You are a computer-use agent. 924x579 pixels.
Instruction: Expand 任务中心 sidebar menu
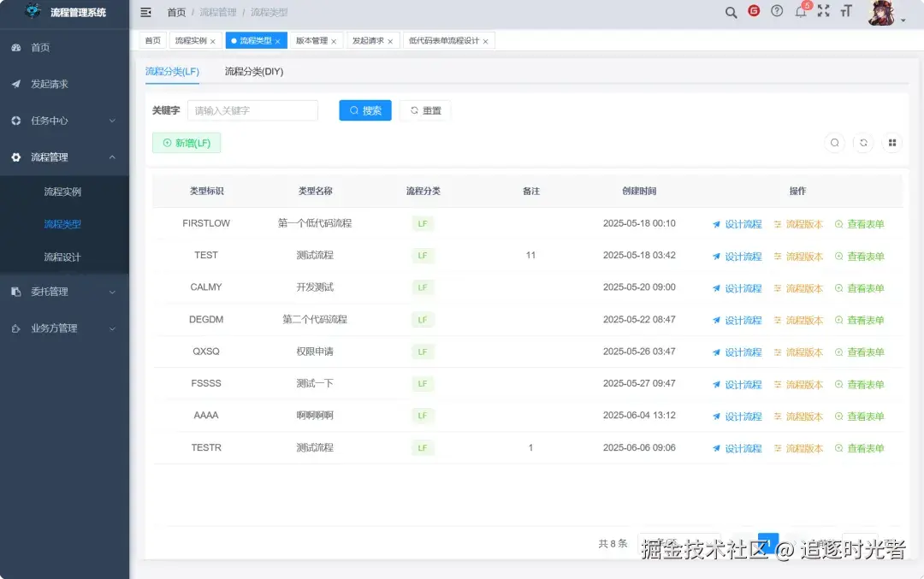pos(64,121)
